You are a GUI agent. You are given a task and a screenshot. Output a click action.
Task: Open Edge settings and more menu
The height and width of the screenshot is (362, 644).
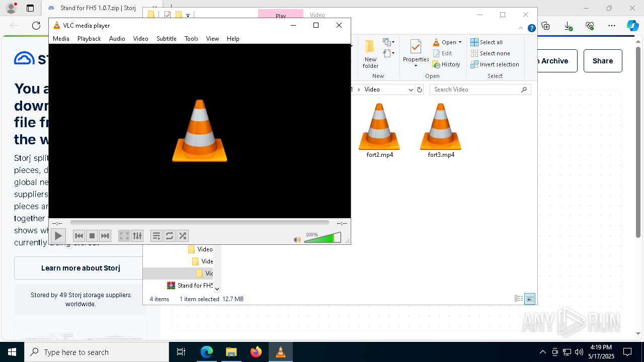click(612, 26)
